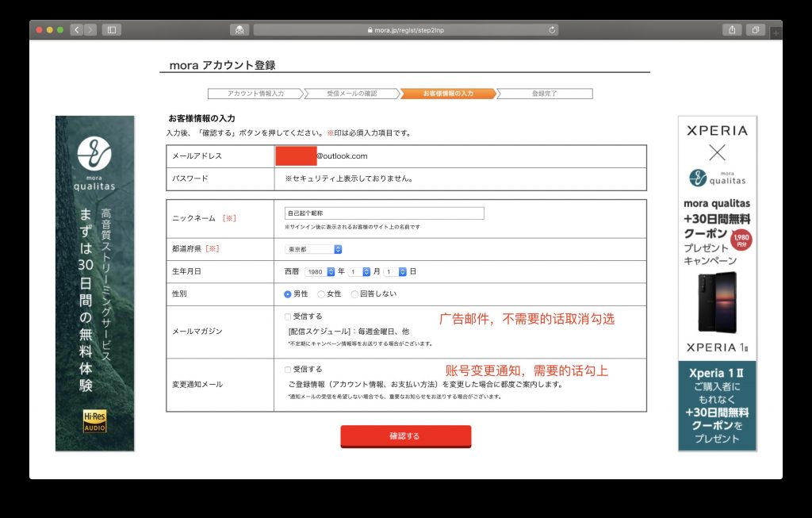
Task: Click the red 確認する button
Action: [x=405, y=436]
